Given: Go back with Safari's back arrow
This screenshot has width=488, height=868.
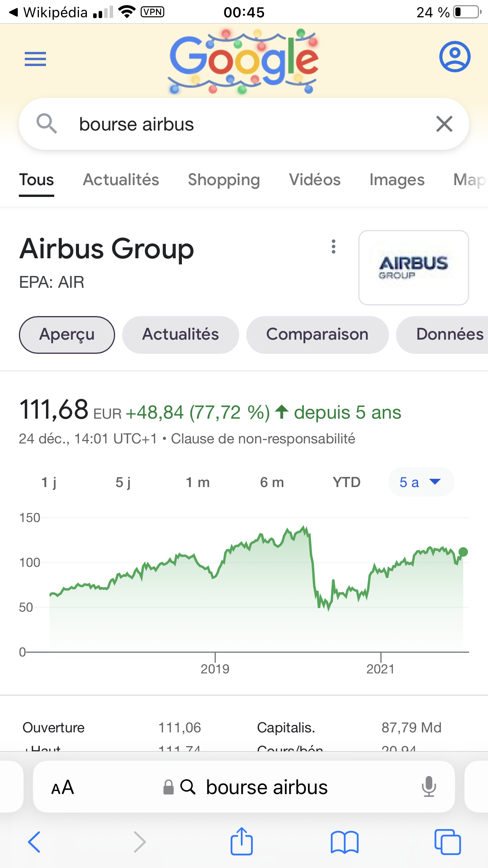Looking at the screenshot, I should point(35,842).
